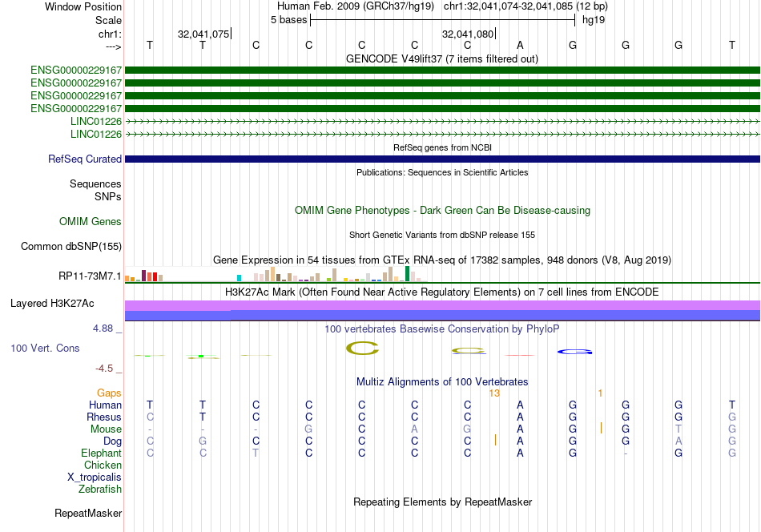Click the X_tropicalis alignment row label
The image size is (761, 532).
click(95, 478)
